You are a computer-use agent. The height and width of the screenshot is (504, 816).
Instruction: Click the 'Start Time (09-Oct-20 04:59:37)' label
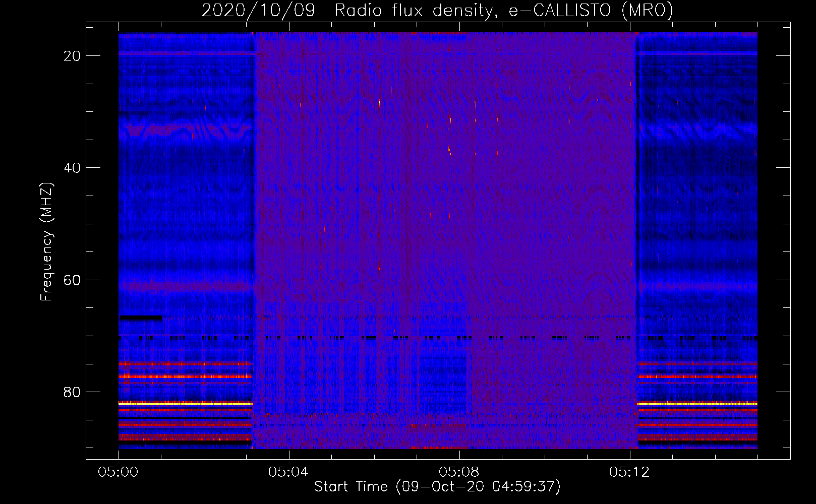coord(437,486)
